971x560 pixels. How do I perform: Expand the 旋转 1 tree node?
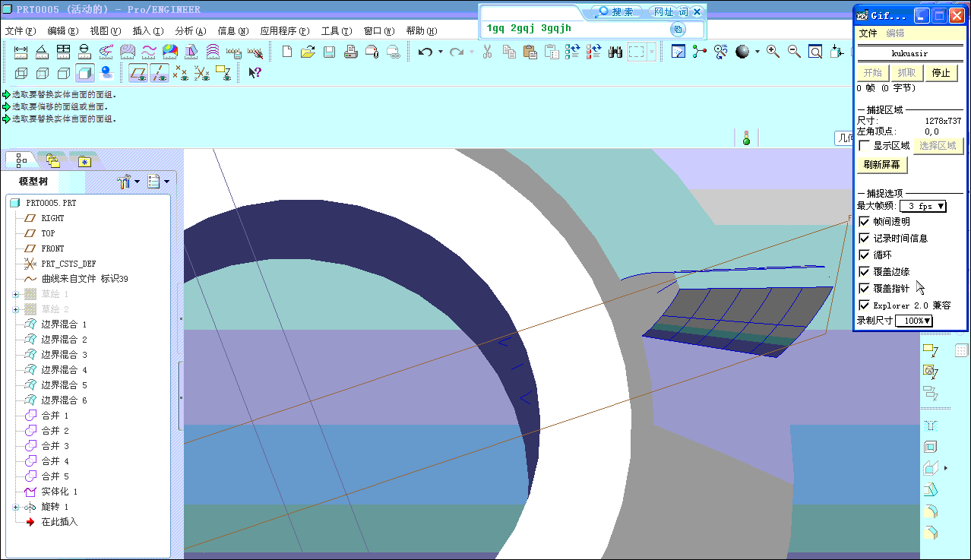(15, 507)
